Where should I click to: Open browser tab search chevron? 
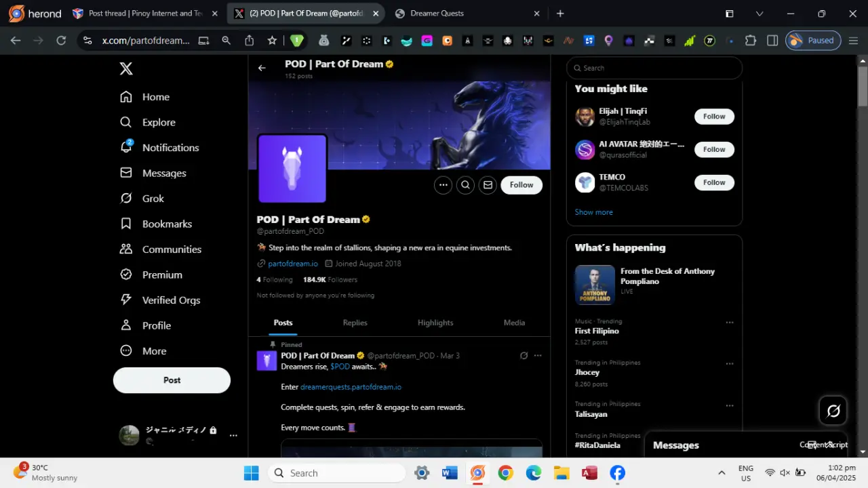click(x=759, y=14)
